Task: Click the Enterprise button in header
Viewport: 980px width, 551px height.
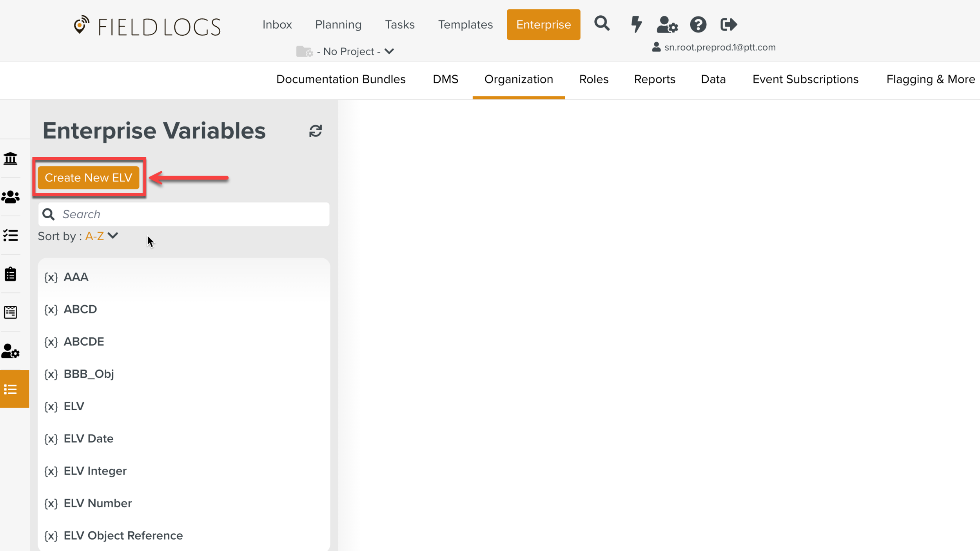Action: coord(543,25)
